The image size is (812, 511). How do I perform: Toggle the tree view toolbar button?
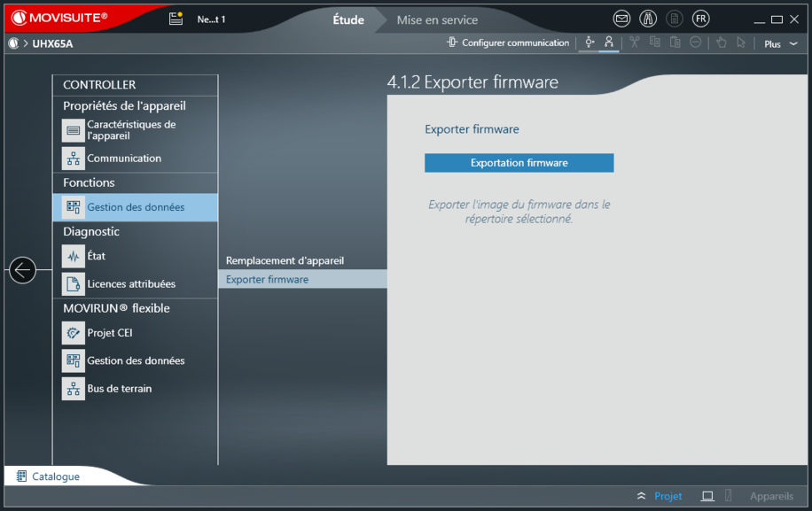pyautogui.click(x=609, y=43)
